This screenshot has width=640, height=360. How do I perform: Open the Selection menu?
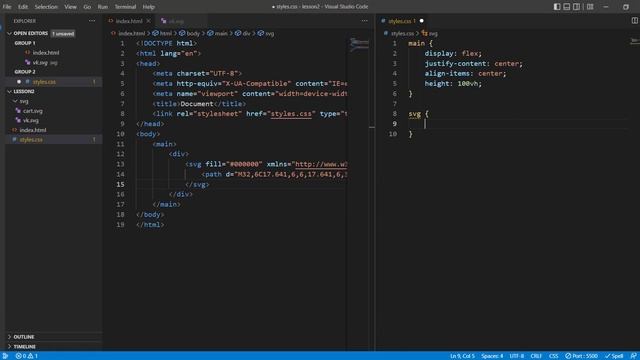click(46, 7)
